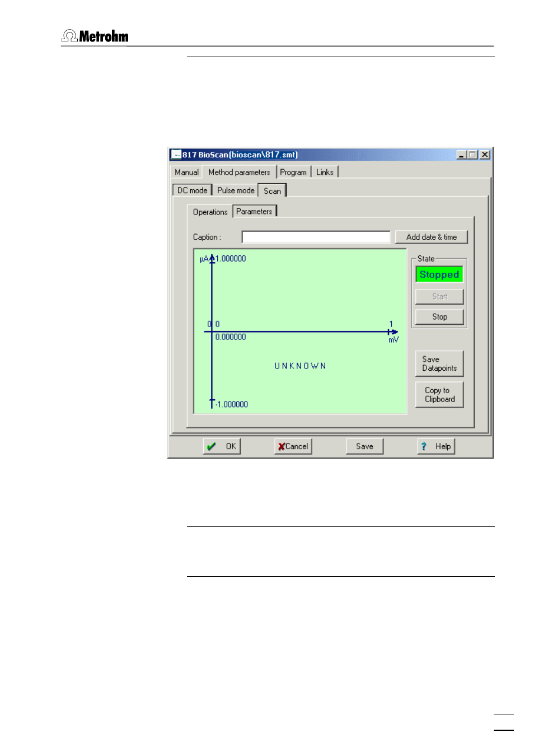Click Add date & time button
The width and height of the screenshot is (534, 756).
click(431, 237)
